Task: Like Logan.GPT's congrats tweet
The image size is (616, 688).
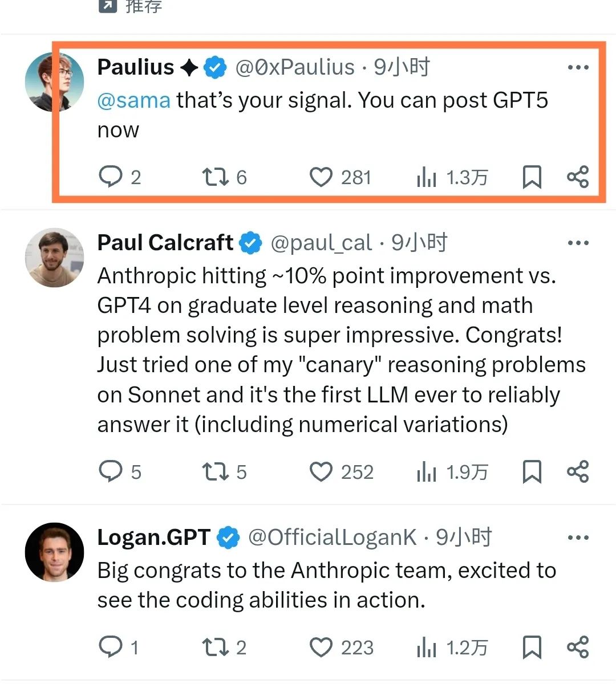Action: point(321,647)
